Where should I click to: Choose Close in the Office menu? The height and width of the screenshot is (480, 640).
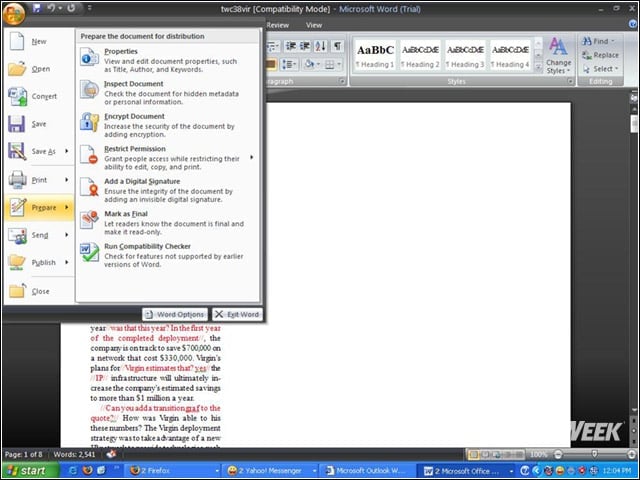pyautogui.click(x=39, y=291)
